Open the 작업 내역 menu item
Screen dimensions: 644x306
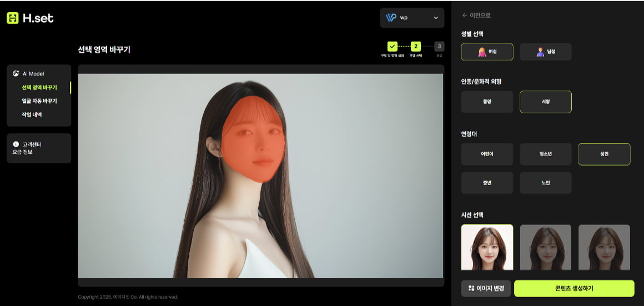(x=32, y=114)
